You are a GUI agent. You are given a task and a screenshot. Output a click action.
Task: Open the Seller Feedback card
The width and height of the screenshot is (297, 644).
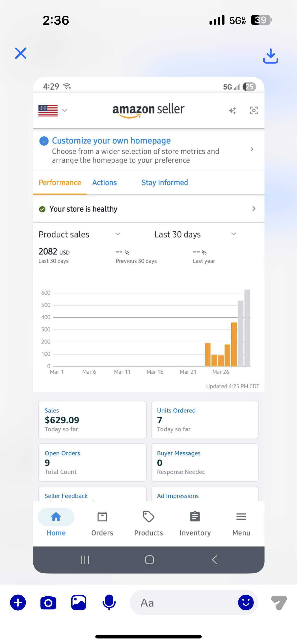(x=92, y=494)
